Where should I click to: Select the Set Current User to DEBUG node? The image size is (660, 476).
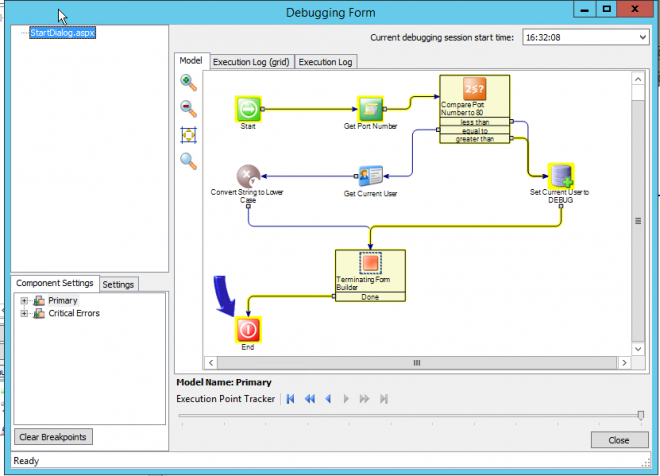(x=561, y=176)
